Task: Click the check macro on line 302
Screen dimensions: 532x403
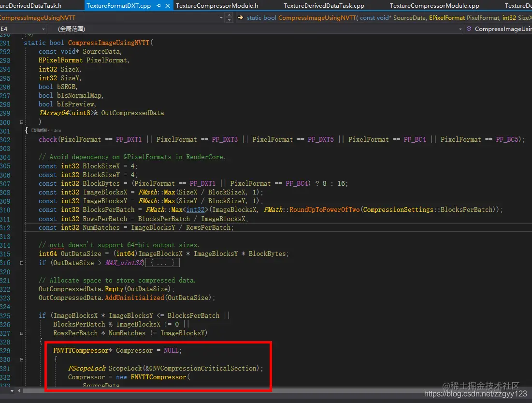Action: coord(47,140)
